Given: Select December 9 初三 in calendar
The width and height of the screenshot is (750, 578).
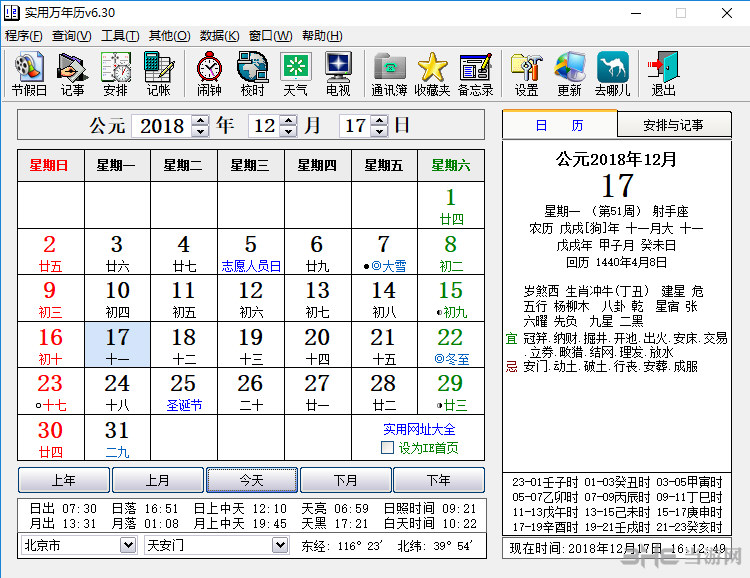Looking at the screenshot, I should 51,298.
